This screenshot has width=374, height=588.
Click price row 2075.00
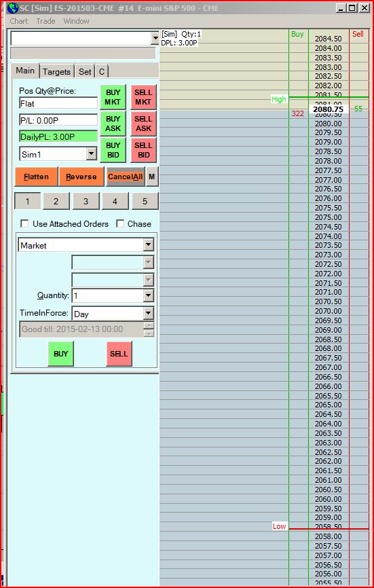click(x=329, y=217)
